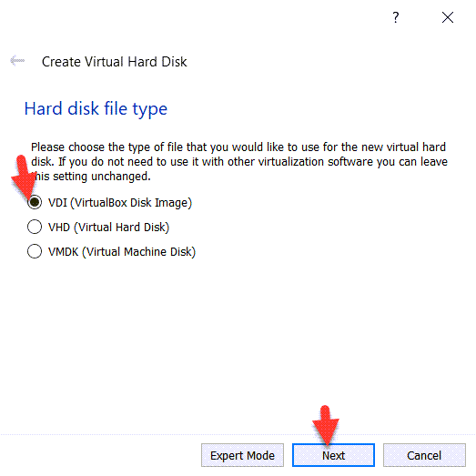Screen dimensions: 476x476
Task: Click the Hard disk file type heading
Action: tap(96, 109)
